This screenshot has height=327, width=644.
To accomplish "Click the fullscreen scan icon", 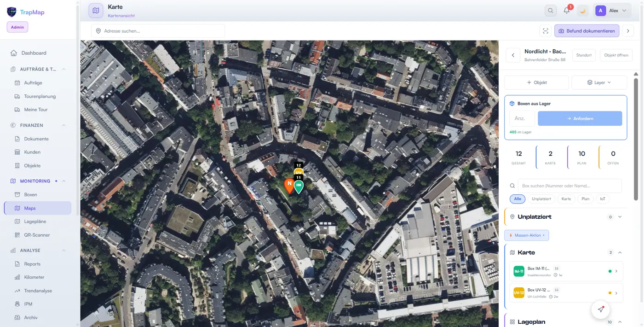I will 546,31.
